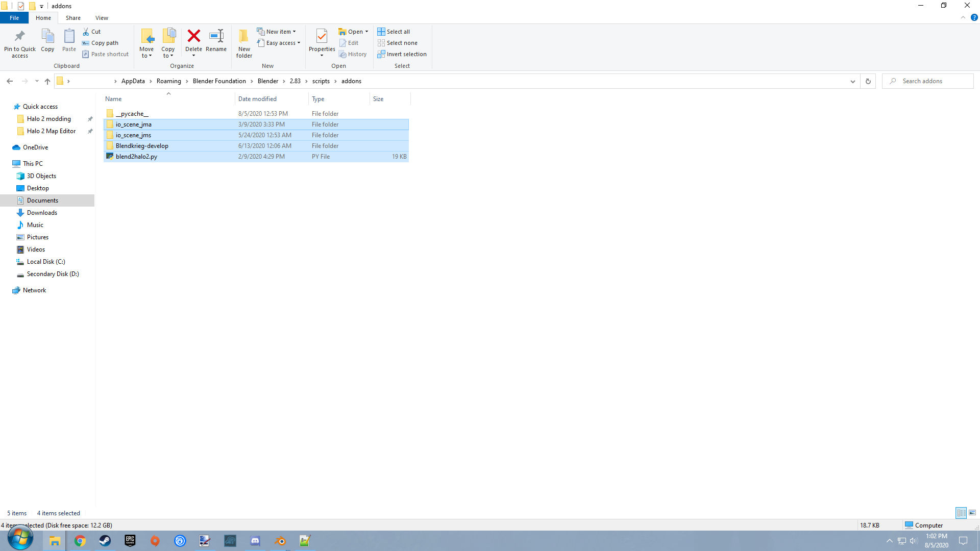Open Steam from the taskbar
The image size is (980, 551).
pyautogui.click(x=105, y=541)
